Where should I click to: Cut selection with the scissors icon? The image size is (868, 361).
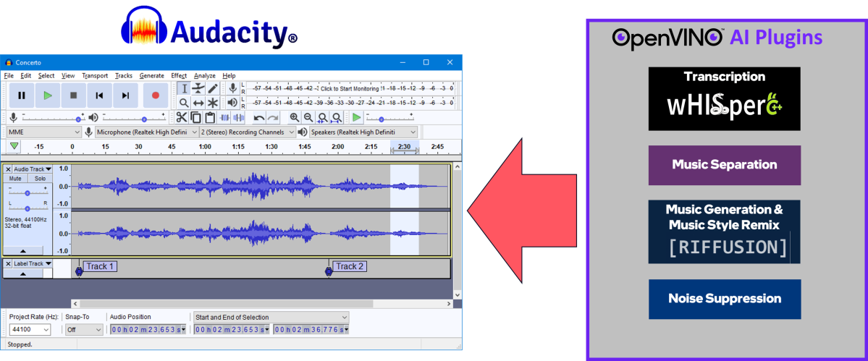182,117
